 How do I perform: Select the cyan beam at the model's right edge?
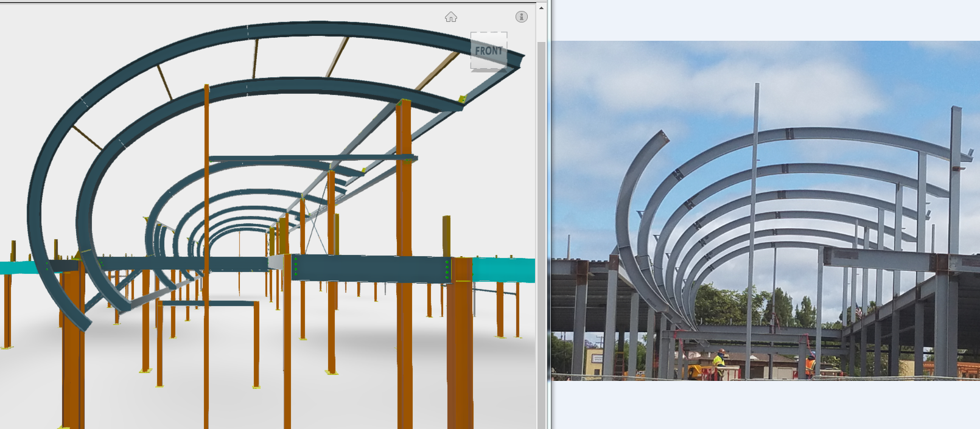click(x=503, y=270)
